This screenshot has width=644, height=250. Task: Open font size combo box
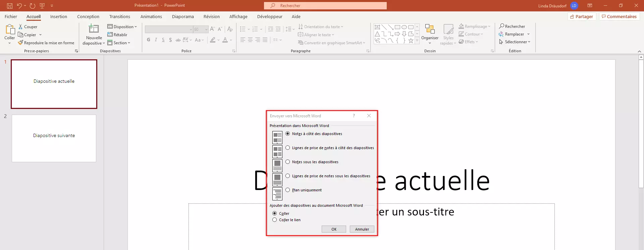click(201, 29)
